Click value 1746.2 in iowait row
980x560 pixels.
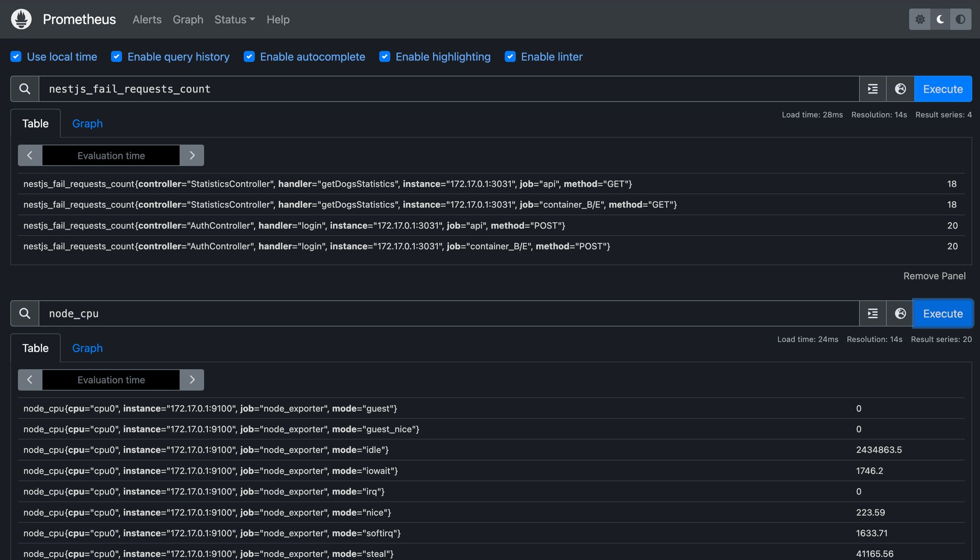[869, 471]
